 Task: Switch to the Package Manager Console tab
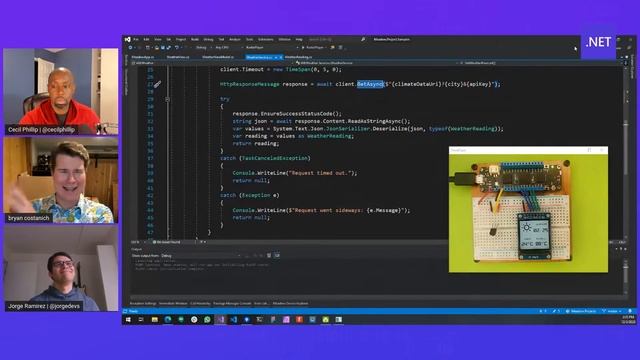point(232,304)
